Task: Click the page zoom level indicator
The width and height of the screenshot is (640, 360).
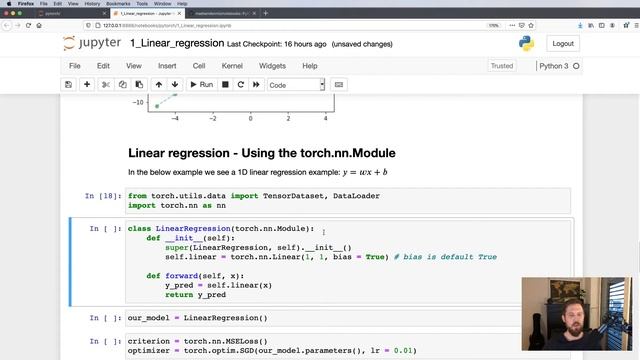Action: (493, 25)
